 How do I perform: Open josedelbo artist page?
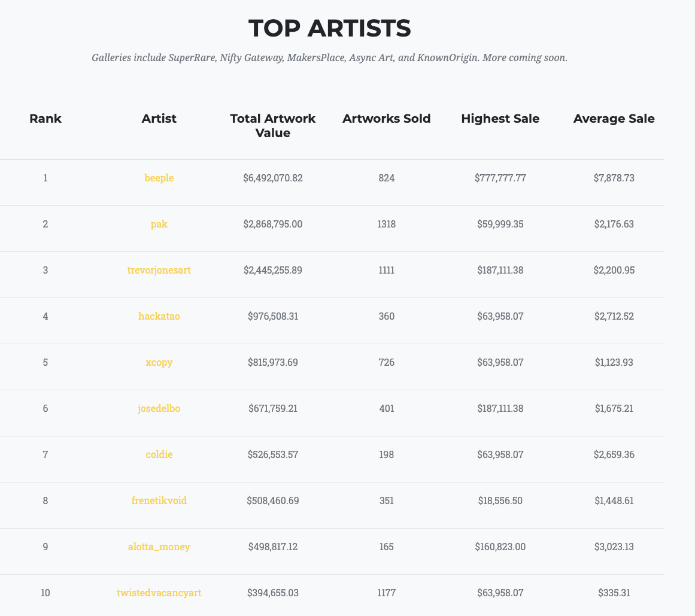pos(159,408)
